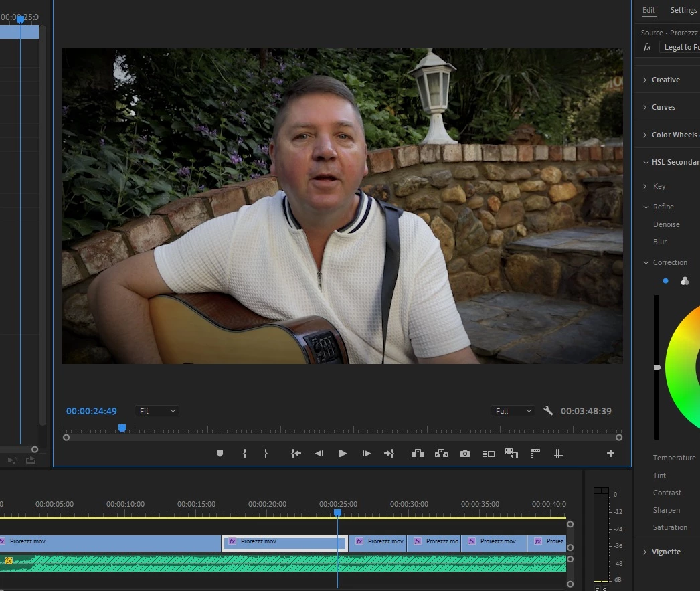This screenshot has height=591, width=700.
Task: Click the yellow fx badge on audio track
Action: 9,561
